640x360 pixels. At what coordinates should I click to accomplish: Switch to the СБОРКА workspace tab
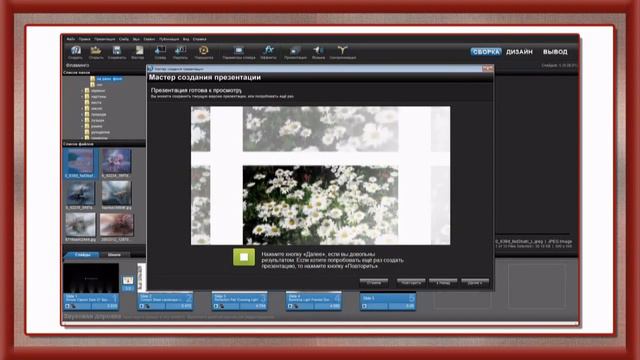(x=486, y=52)
